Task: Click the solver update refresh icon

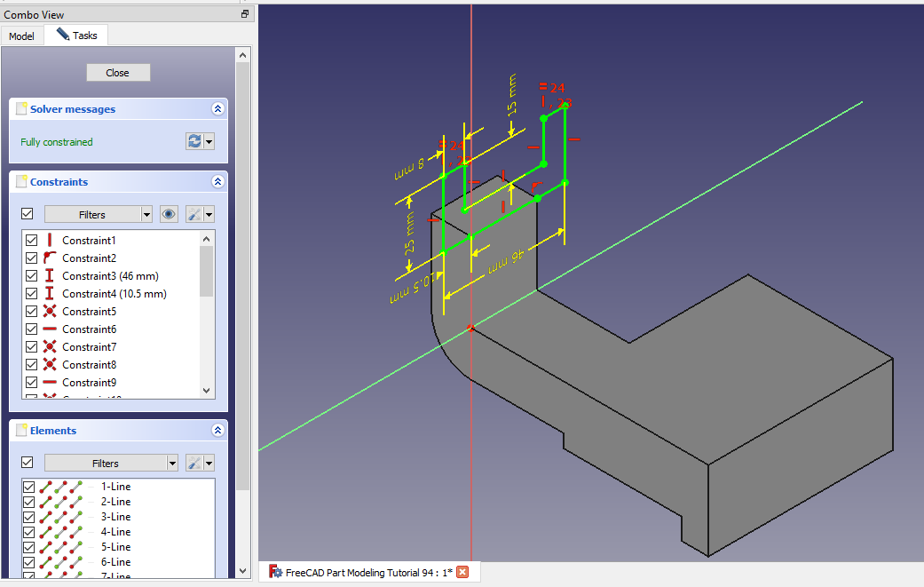Action: point(194,142)
